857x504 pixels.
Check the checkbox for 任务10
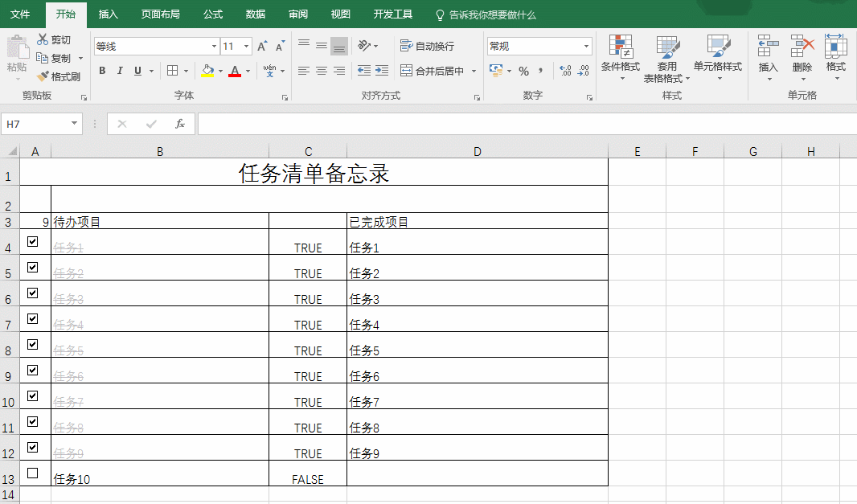[33, 473]
